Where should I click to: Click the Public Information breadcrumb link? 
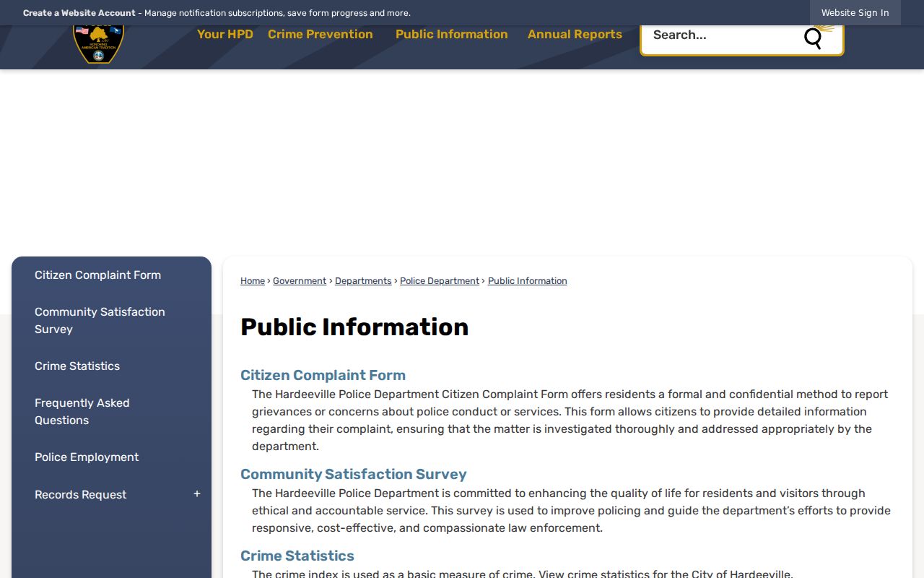point(528,281)
